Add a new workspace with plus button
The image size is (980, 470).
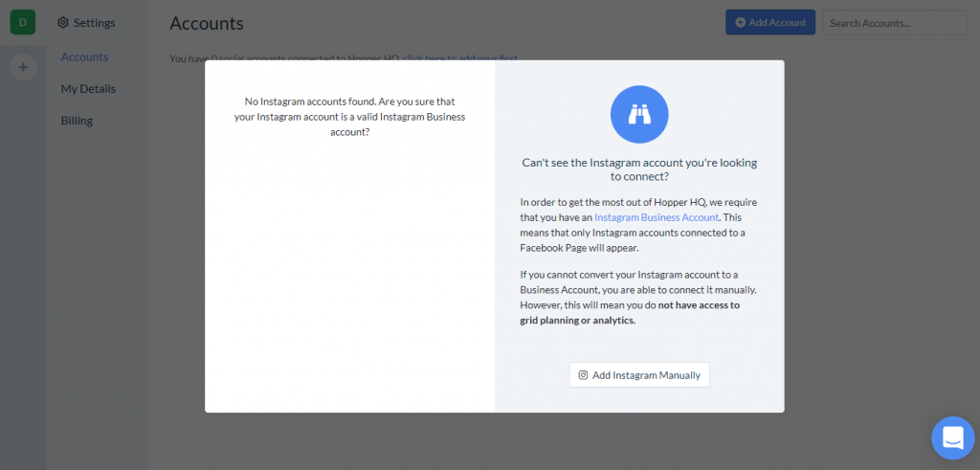point(23,67)
